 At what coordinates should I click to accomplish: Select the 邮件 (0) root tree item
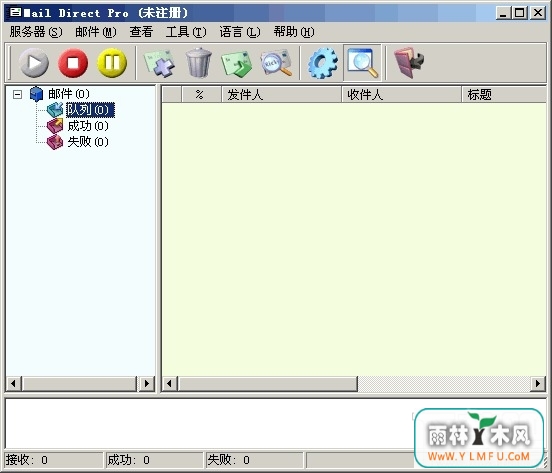point(69,94)
